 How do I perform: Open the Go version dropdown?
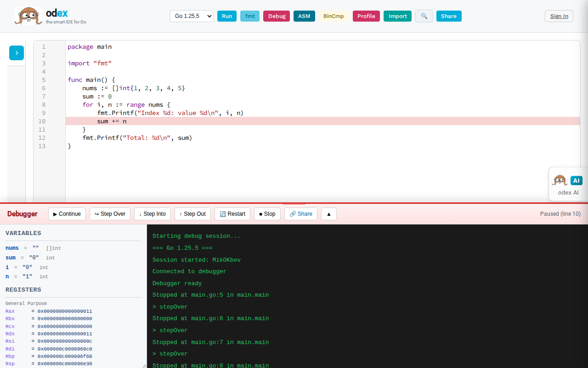tap(192, 16)
